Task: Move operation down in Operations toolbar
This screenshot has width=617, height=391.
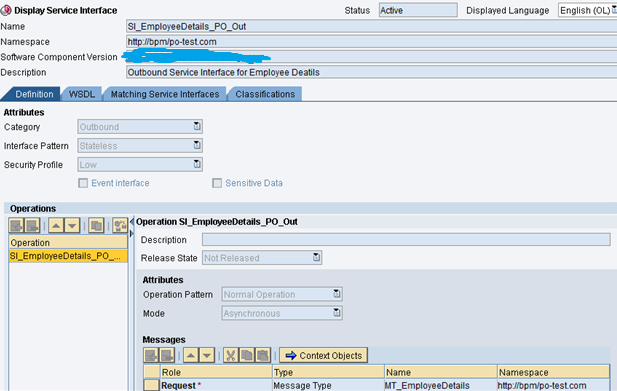Action: 72,226
